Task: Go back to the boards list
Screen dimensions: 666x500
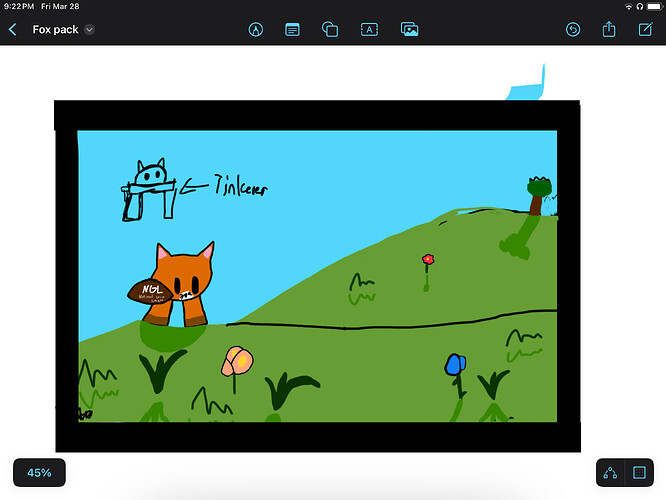Action: tap(13, 30)
